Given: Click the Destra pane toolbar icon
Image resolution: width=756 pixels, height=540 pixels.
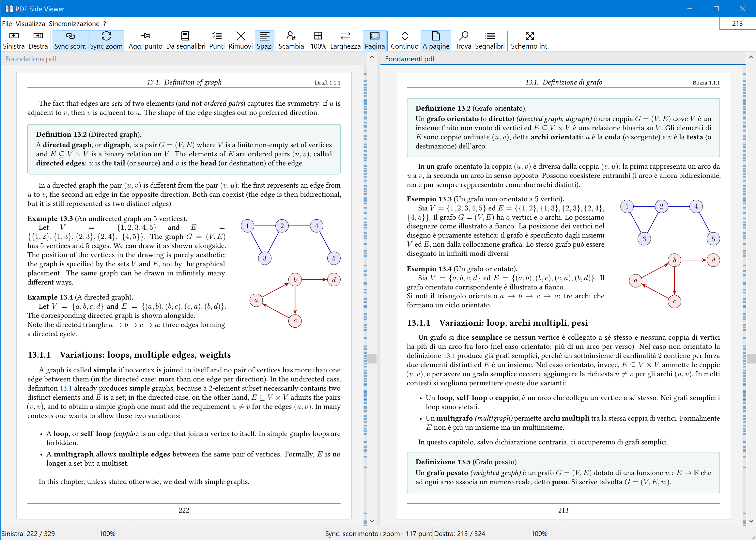Looking at the screenshot, I should click(x=38, y=40).
